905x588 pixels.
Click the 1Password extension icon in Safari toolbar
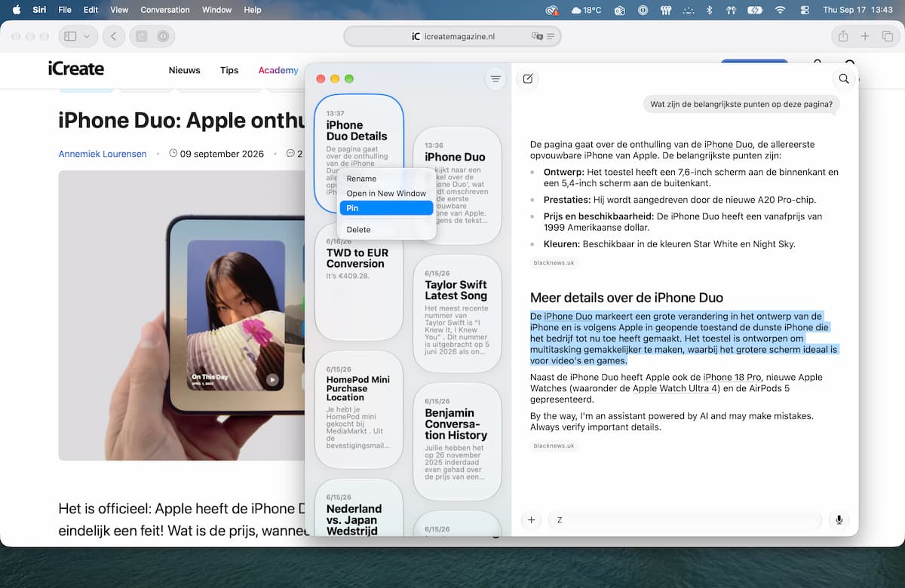coord(163,36)
